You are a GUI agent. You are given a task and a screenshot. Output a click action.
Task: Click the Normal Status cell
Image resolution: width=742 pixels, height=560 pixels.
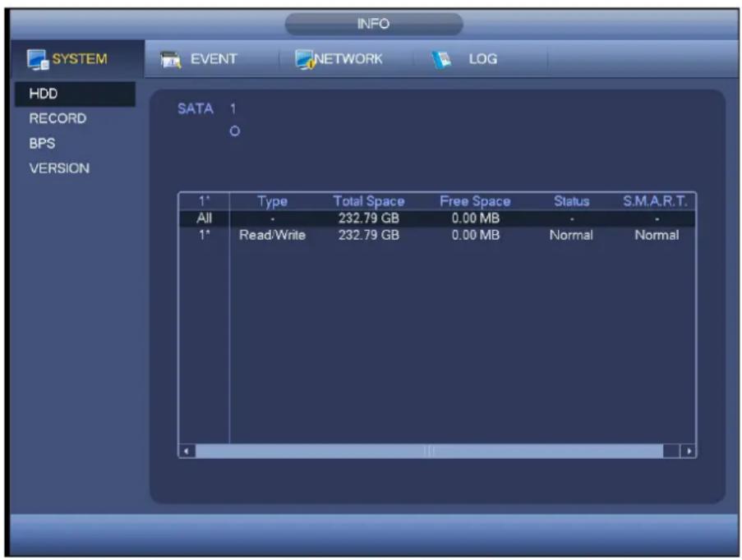pos(571,235)
